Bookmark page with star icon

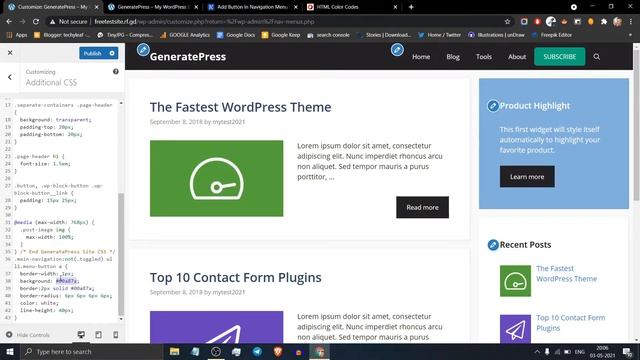click(507, 22)
